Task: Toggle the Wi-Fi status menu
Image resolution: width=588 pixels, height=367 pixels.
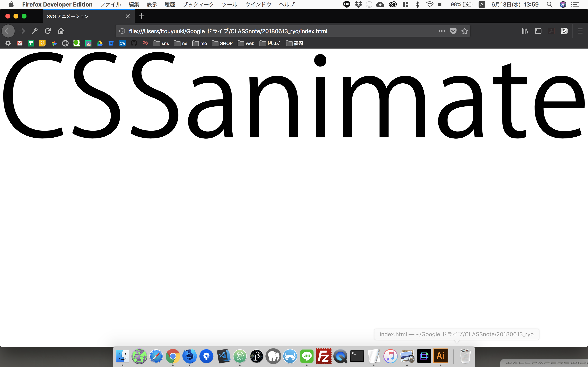Action: (x=430, y=4)
